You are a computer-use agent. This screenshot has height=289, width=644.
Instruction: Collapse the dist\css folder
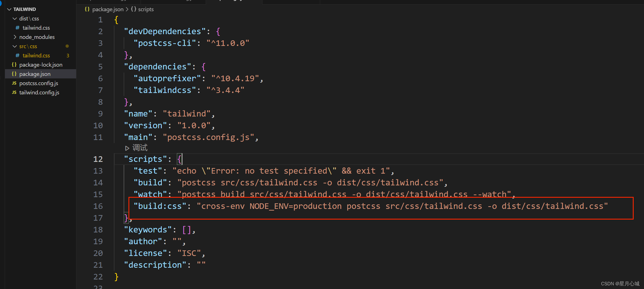coord(15,18)
